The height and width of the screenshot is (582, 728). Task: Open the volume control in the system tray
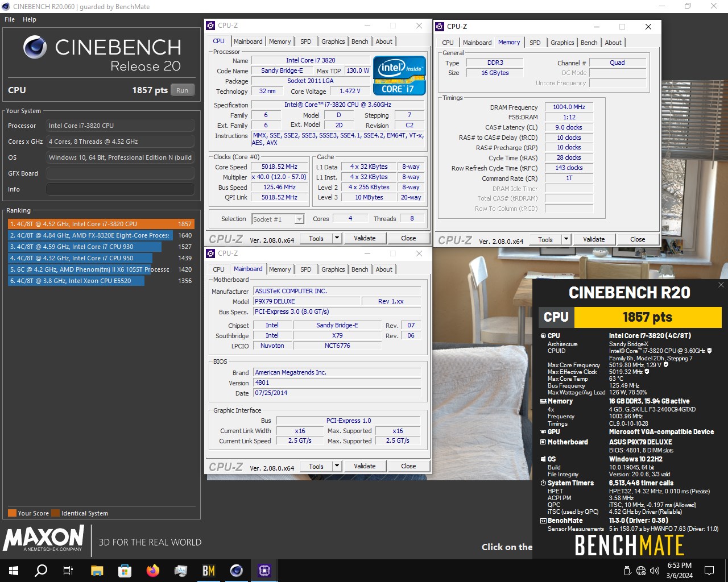(655, 571)
